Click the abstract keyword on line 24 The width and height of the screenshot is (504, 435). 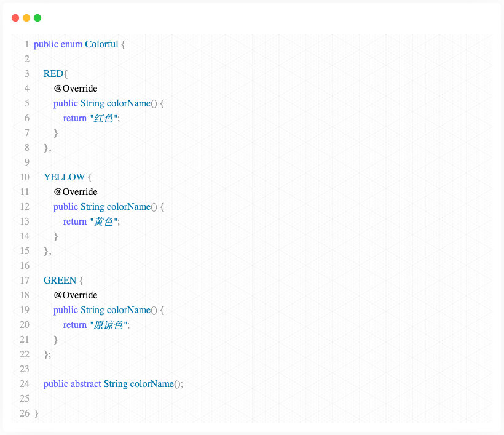(86, 384)
